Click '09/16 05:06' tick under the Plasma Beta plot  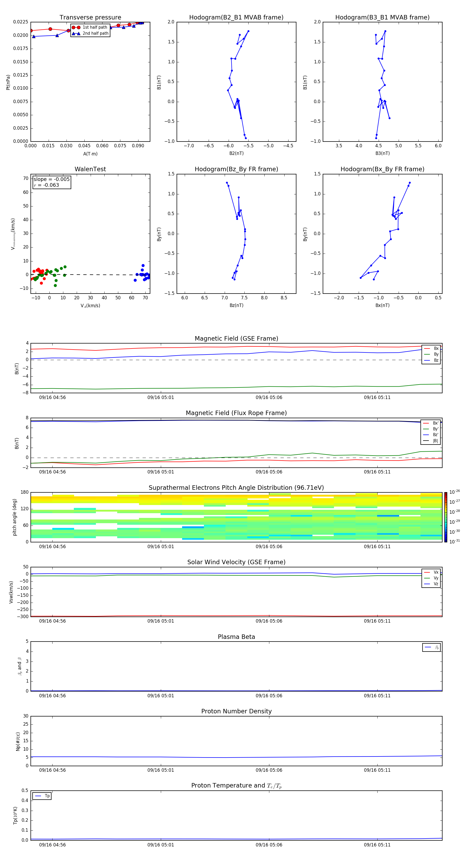click(x=269, y=696)
